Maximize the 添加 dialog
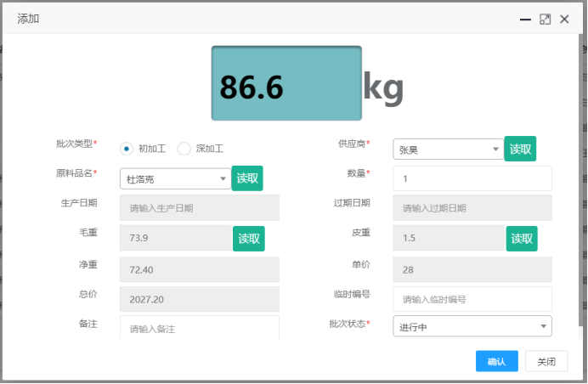Viewport: 588px width, 384px height. (545, 20)
